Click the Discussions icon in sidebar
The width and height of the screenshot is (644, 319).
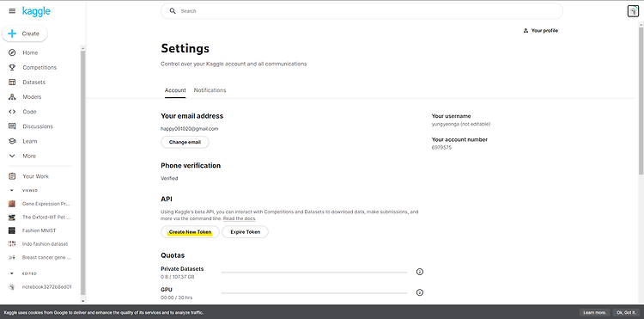point(12,126)
